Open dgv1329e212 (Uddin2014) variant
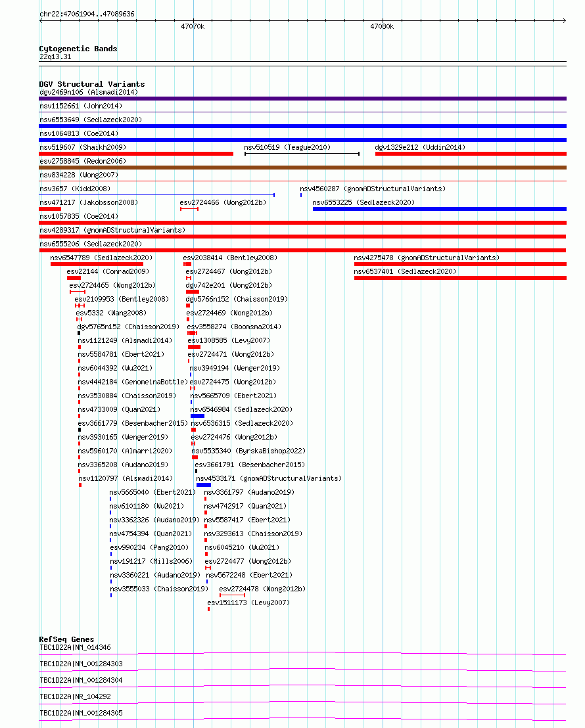Screen dimensions: 585x728 (x=420, y=147)
